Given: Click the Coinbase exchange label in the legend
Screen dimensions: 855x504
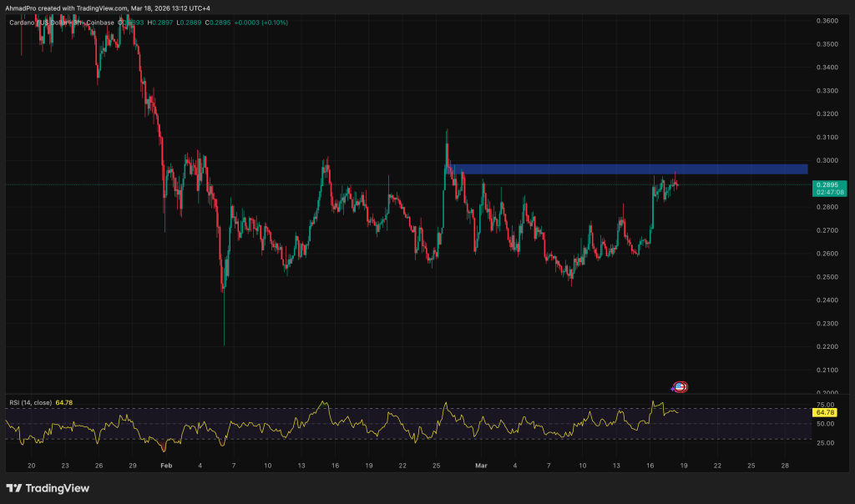Looking at the screenshot, I should pos(99,23).
